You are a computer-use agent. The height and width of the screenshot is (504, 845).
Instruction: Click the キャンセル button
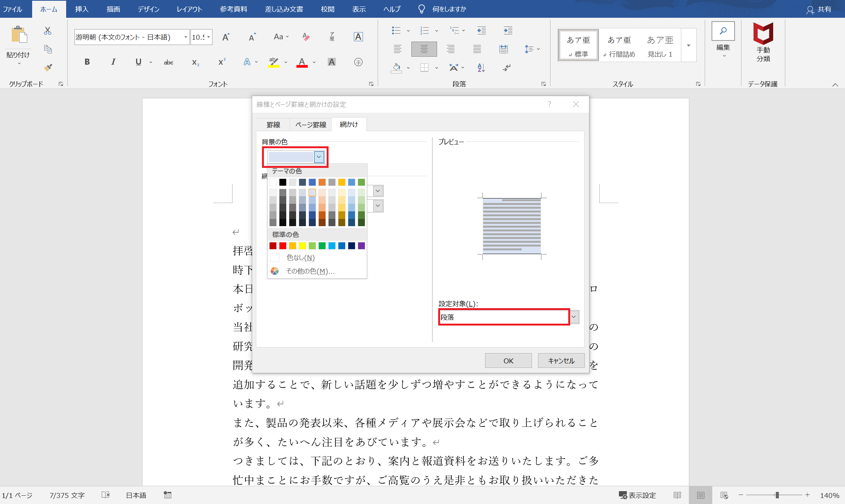click(x=561, y=361)
